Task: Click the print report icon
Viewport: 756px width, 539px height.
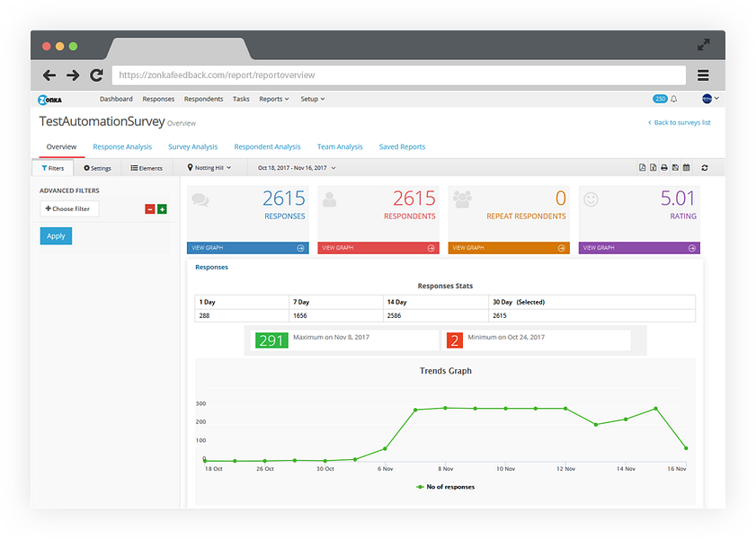Action: tap(664, 168)
